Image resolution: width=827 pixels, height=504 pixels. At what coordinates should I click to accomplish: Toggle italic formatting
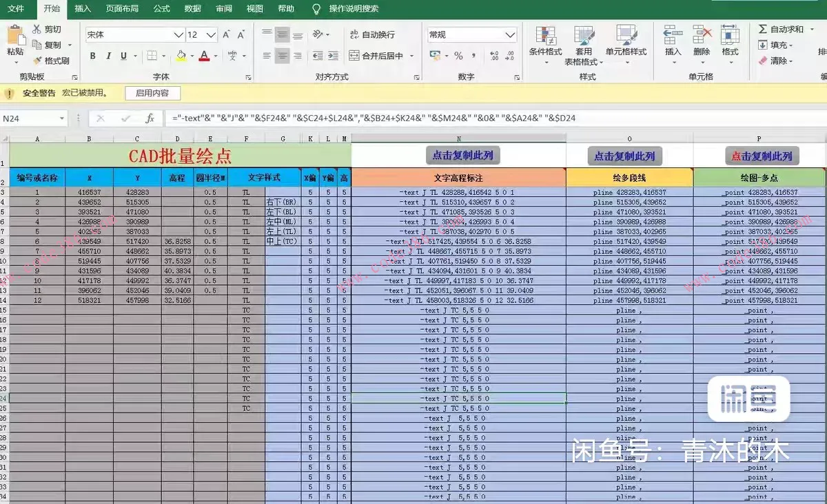point(109,56)
